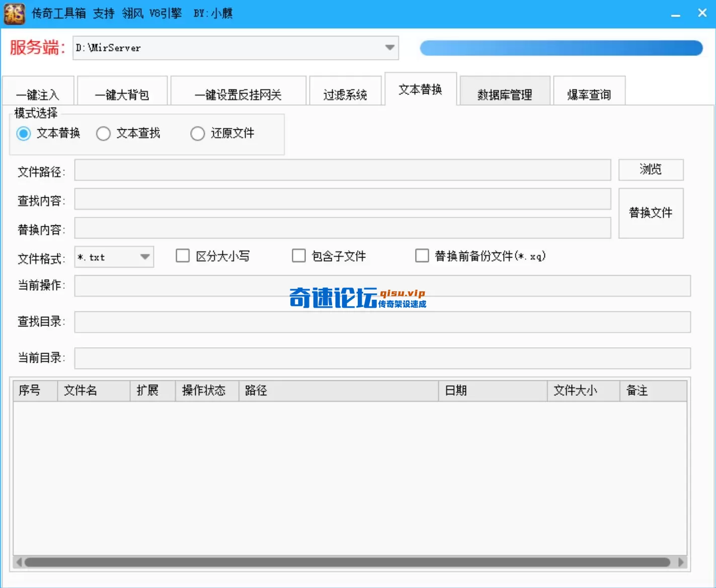The height and width of the screenshot is (588, 716).
Task: Select the 文本替换 mode radio button
Action: coord(24,133)
